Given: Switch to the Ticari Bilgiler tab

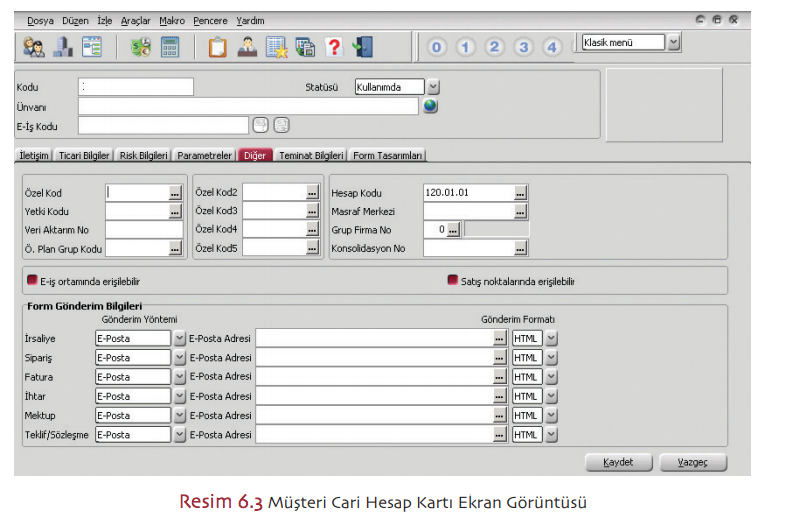Looking at the screenshot, I should (84, 156).
